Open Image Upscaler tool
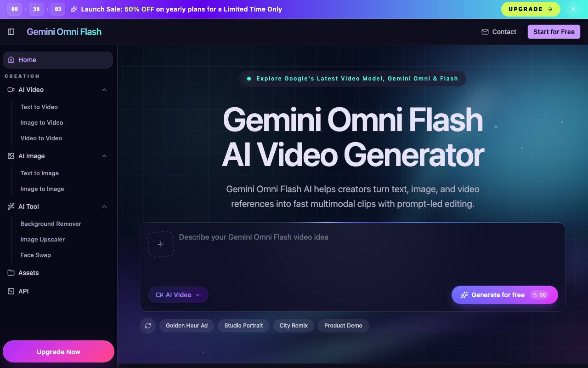The height and width of the screenshot is (368, 588). [43, 239]
